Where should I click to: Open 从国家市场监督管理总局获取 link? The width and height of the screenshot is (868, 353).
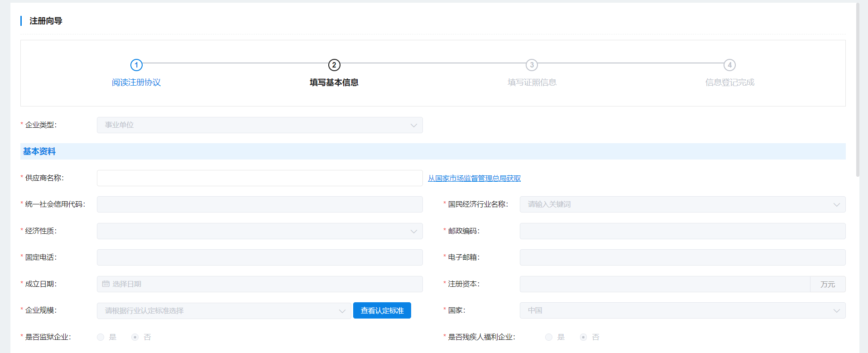pyautogui.click(x=475, y=179)
